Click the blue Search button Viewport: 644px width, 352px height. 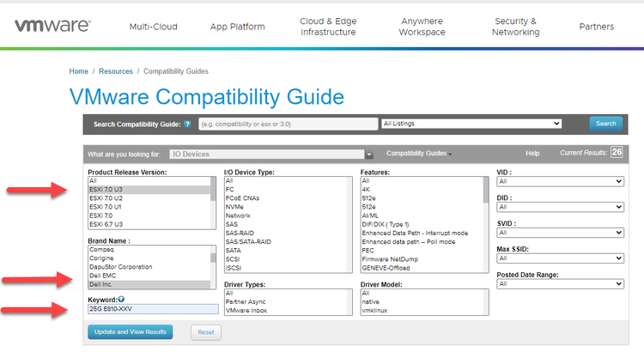(x=605, y=124)
